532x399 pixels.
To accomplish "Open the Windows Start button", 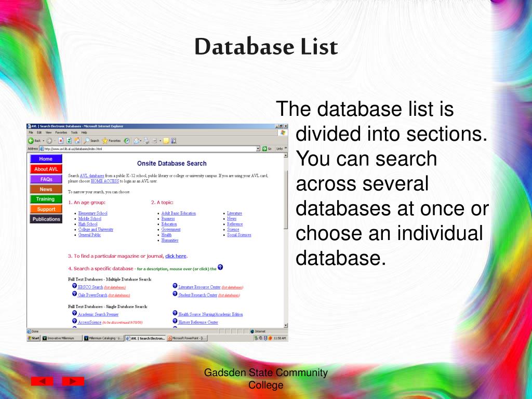I will (34, 338).
